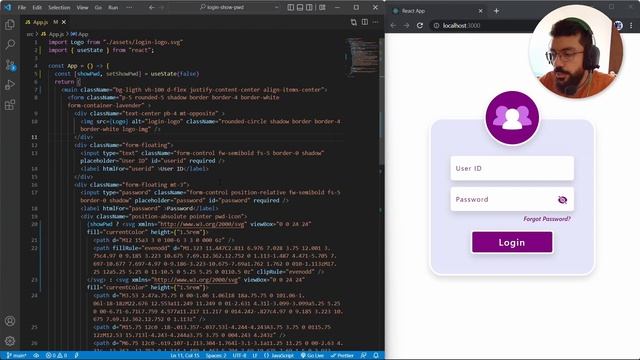Change language mode JavaScript
The width and height of the screenshot is (640, 360).
point(279,356)
